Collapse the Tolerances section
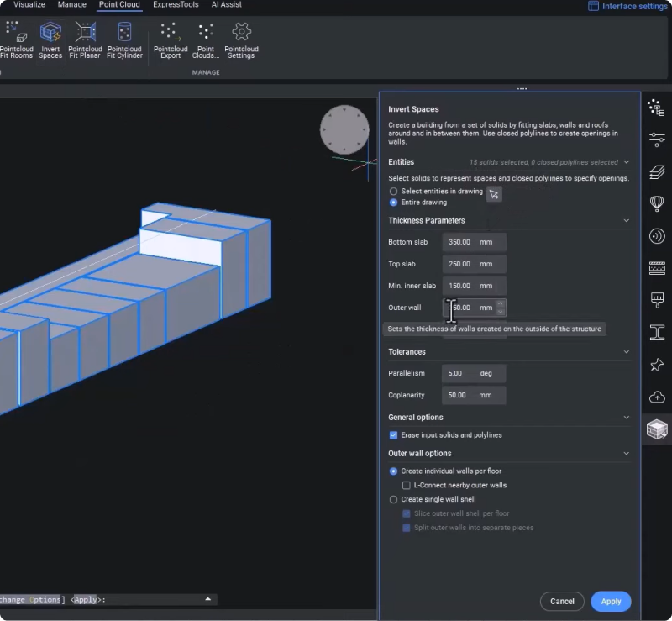The height and width of the screenshot is (621, 672). point(626,352)
